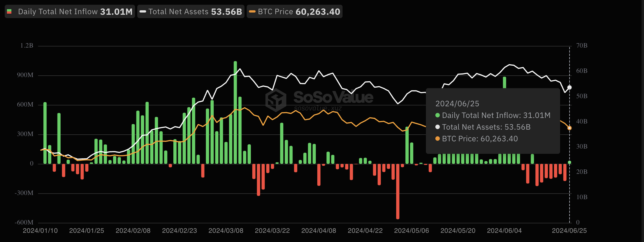This screenshot has height=242, width=644.
Task: Click the 2024/06/25 date heading in tooltip
Action: coord(457,103)
